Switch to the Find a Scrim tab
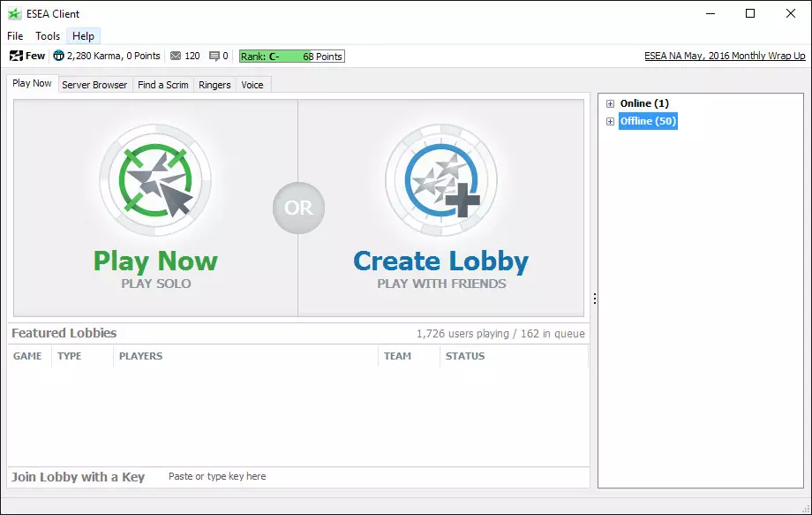Viewport: 812px width, 515px height. (x=163, y=85)
